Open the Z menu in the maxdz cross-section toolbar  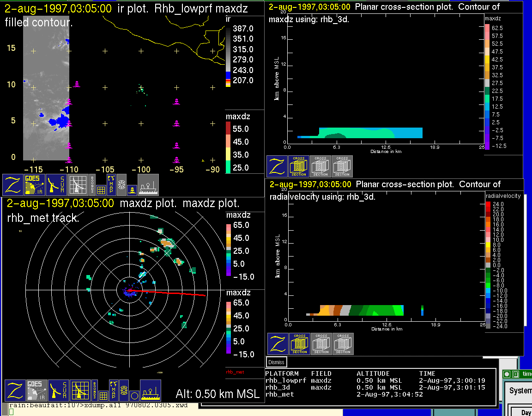tap(277, 166)
